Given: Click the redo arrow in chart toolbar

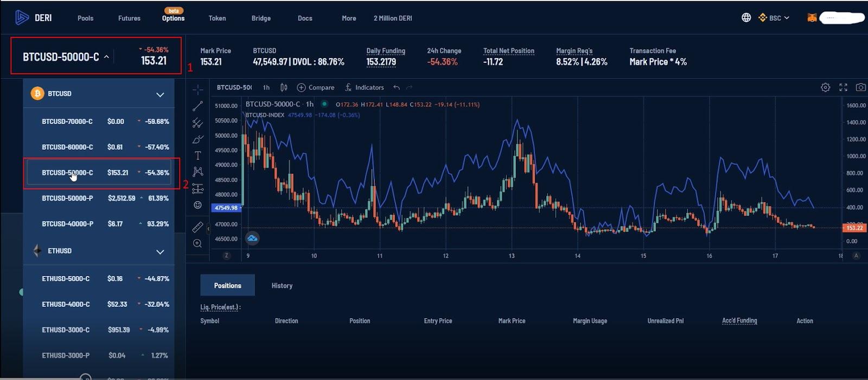Looking at the screenshot, I should click(410, 87).
